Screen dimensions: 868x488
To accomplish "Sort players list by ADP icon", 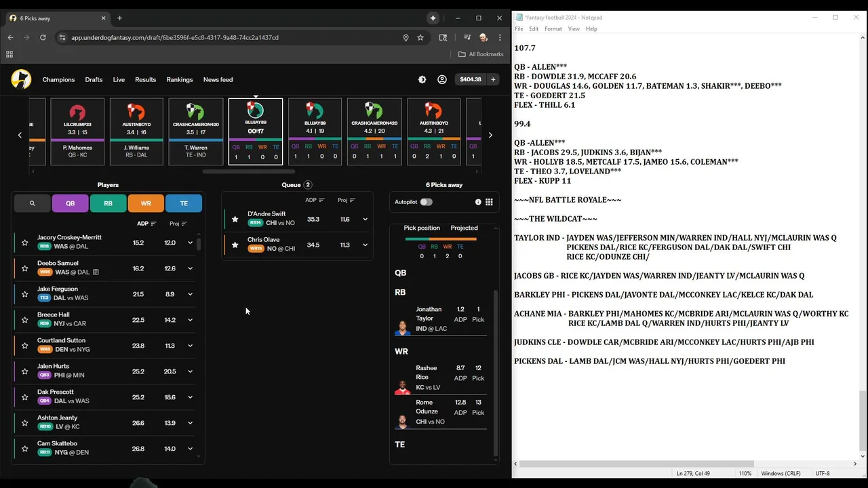I will (154, 224).
